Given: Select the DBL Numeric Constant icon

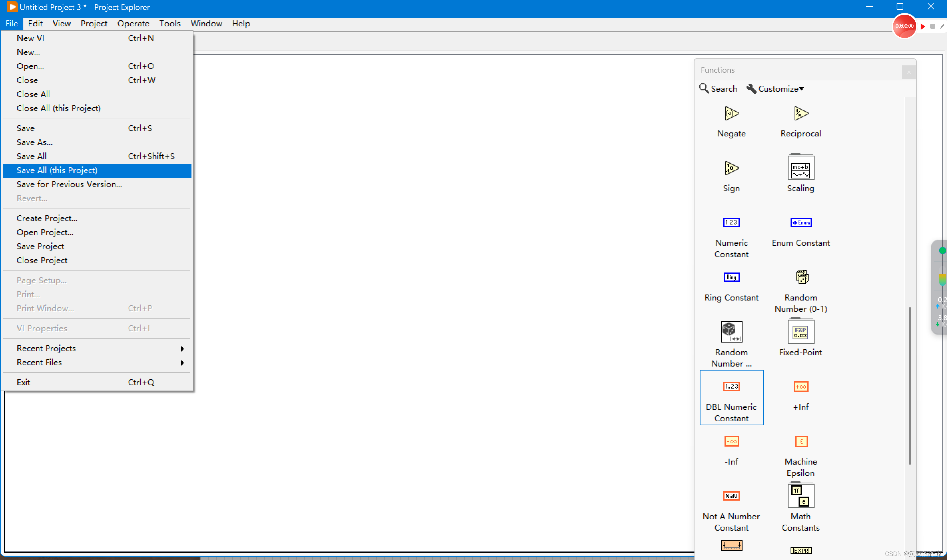Looking at the screenshot, I should [x=731, y=387].
